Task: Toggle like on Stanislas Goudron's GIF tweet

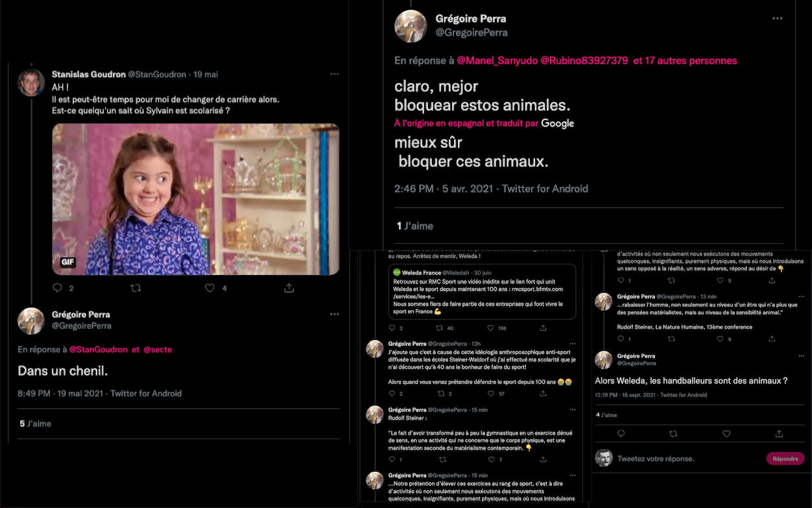Action: coord(210,287)
